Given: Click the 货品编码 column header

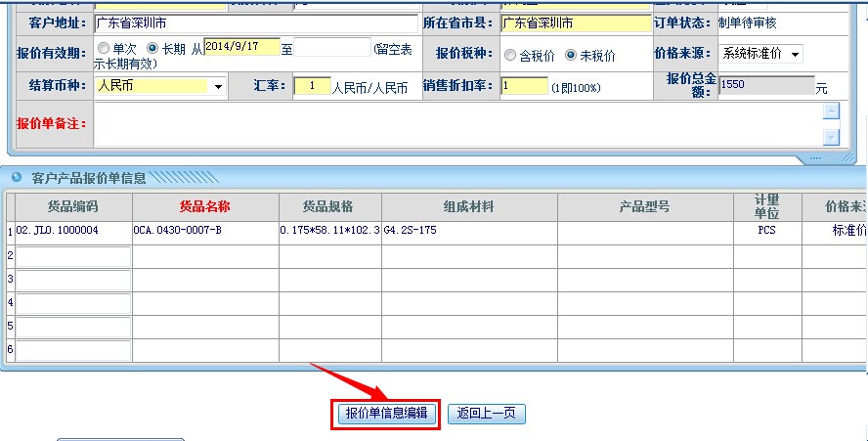Looking at the screenshot, I should coord(73,206).
